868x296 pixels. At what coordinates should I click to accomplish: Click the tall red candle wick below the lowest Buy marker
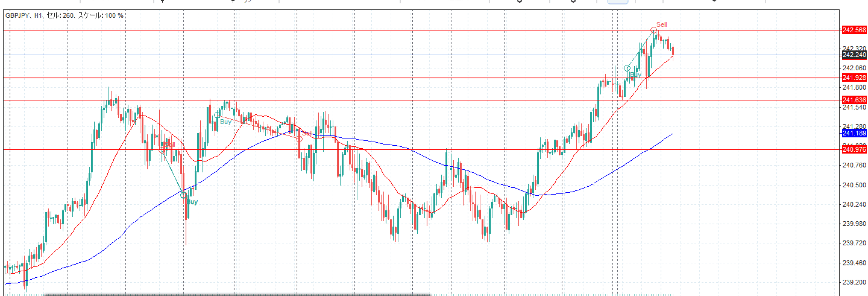pos(186,231)
